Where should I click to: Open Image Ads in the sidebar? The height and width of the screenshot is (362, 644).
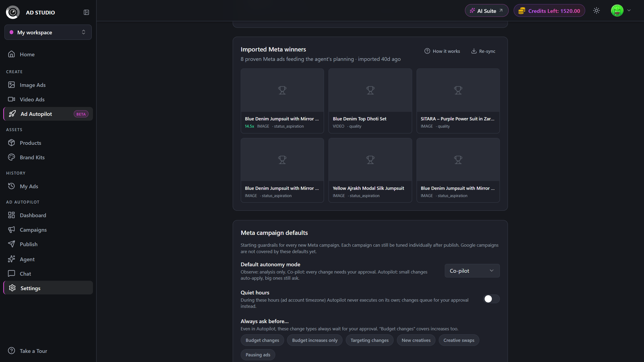click(48, 85)
